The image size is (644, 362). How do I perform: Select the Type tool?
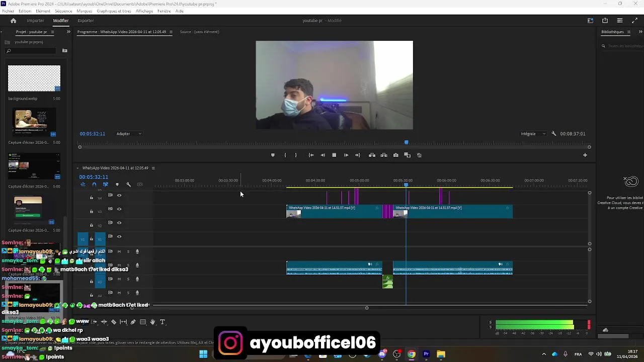(162, 322)
